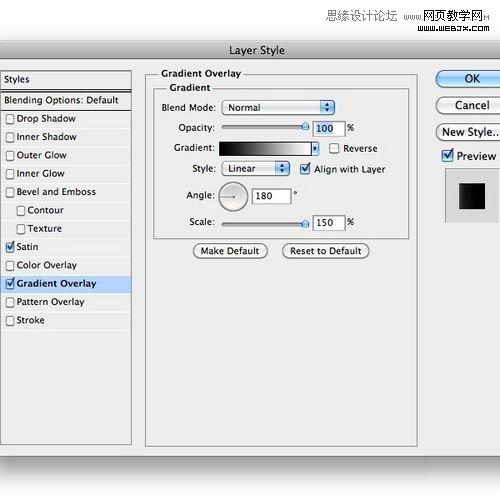
Task: Open Bevel and Emboss settings label
Action: (x=56, y=192)
